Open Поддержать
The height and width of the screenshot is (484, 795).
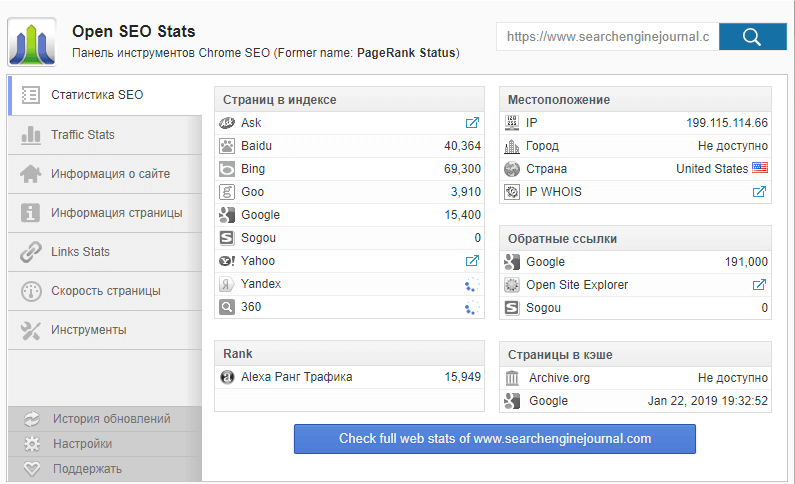(x=105, y=469)
